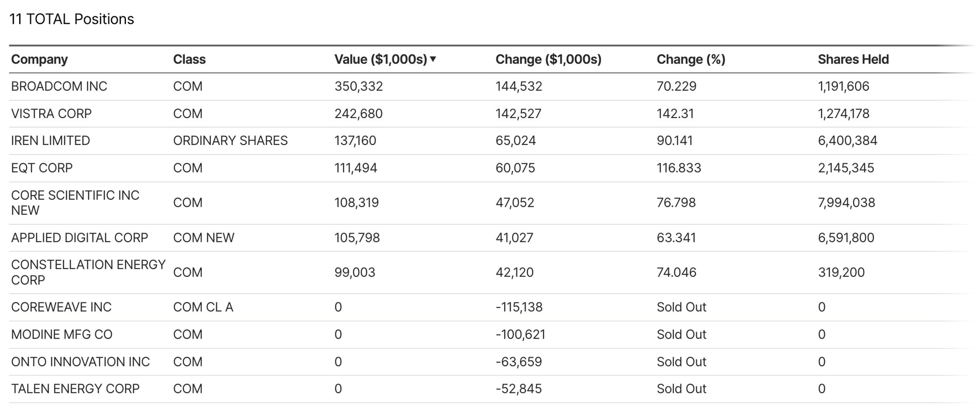Sort by the Class column header
The image size is (980, 414).
(189, 59)
